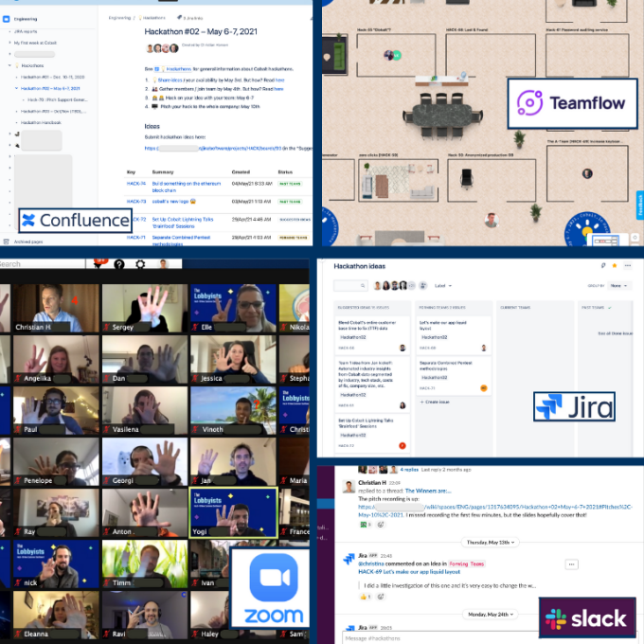The width and height of the screenshot is (644, 644).
Task: Click into the Jira board search field
Action: pos(350,285)
